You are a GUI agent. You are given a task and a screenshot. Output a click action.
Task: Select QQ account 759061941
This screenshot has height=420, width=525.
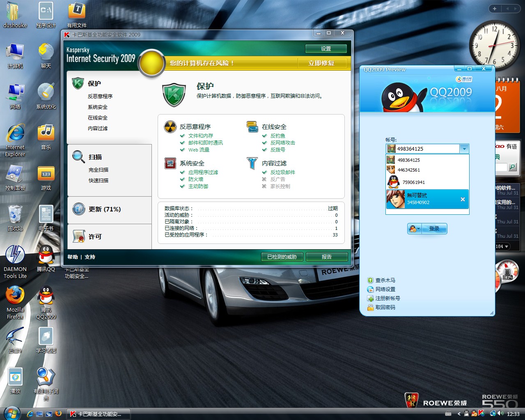click(427, 182)
